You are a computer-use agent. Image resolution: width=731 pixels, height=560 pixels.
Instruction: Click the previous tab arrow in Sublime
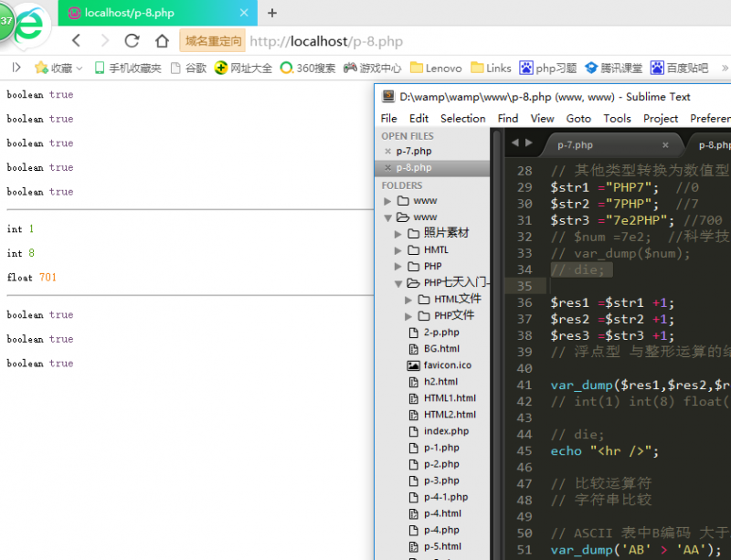click(514, 143)
